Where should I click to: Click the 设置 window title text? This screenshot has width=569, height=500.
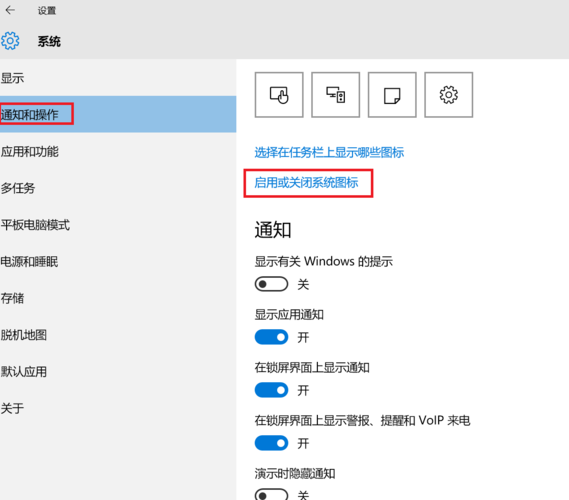point(47,11)
